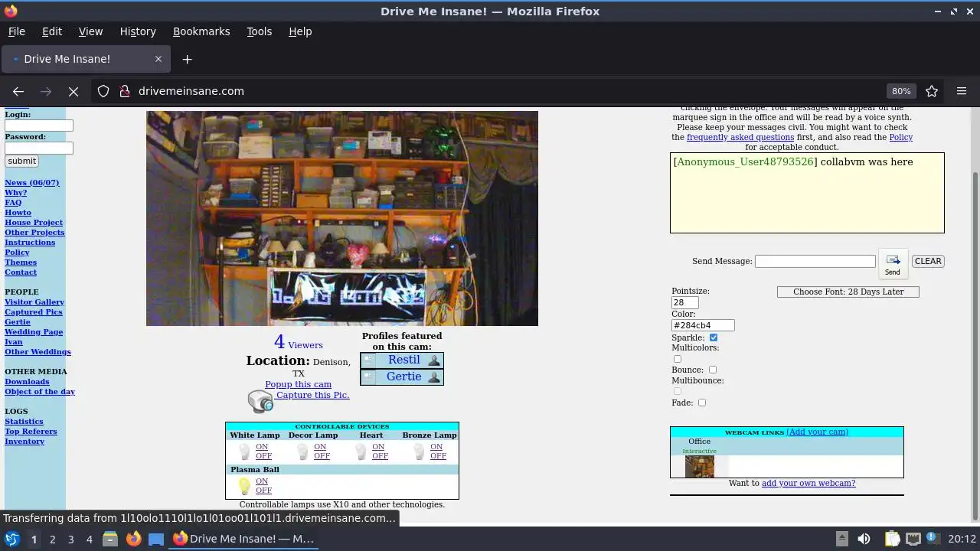980x551 pixels.
Task: Turn the Decor Lamp ON
Action: (320, 447)
